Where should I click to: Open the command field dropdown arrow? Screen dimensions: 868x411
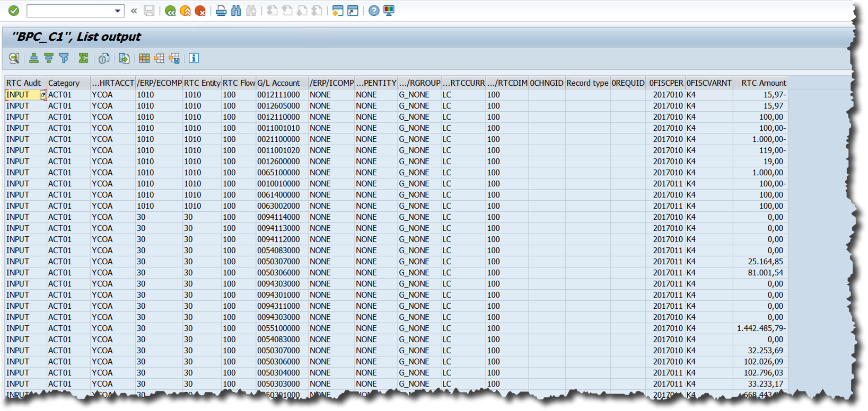click(x=117, y=11)
